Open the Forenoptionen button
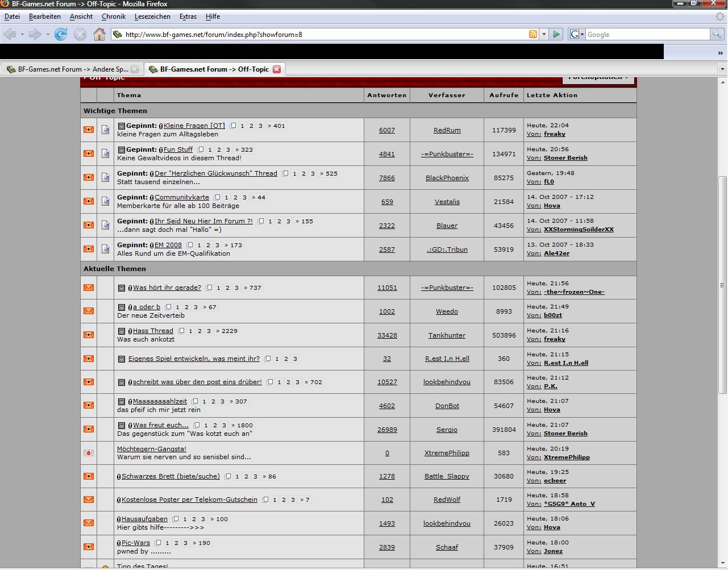 tap(598, 78)
